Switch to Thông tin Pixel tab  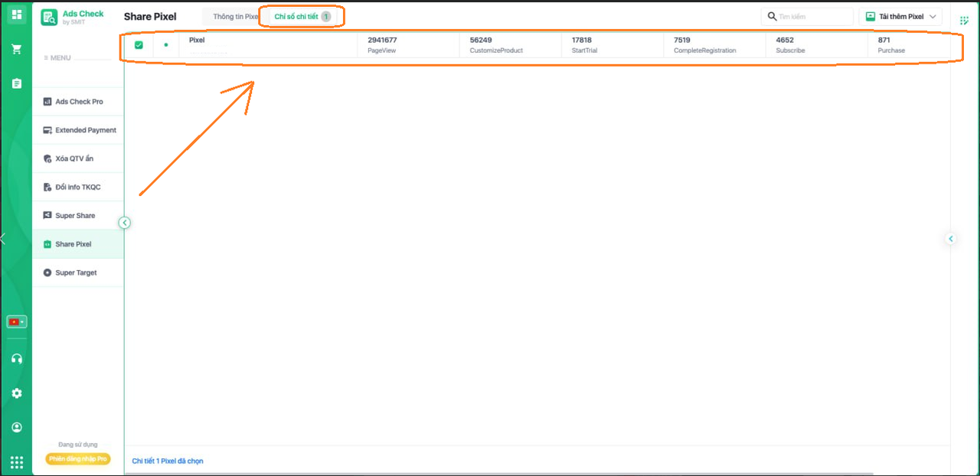tap(234, 17)
